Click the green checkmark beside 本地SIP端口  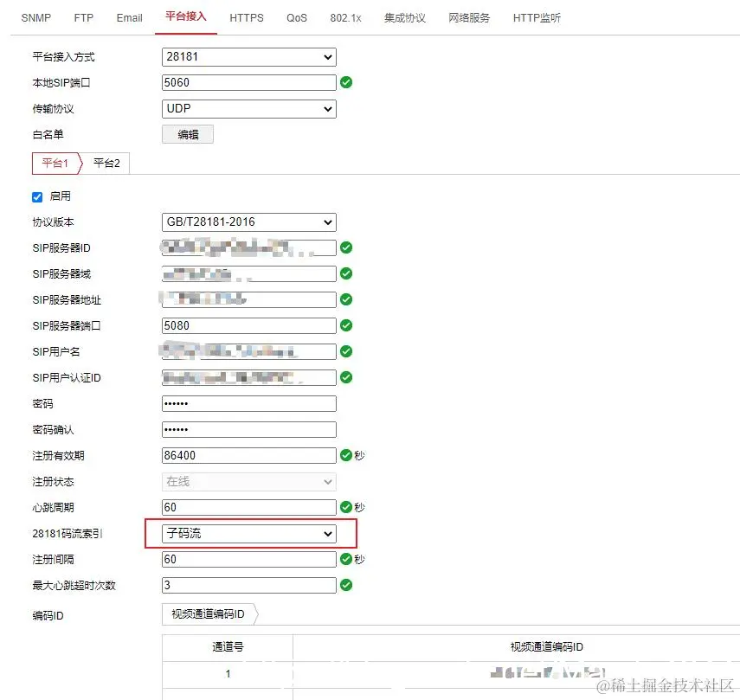pos(346,82)
